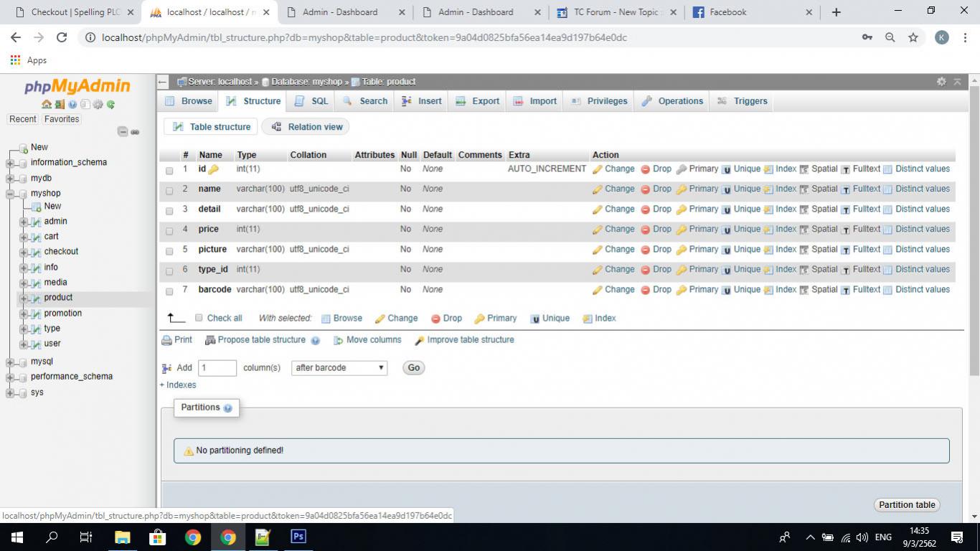Image resolution: width=980 pixels, height=551 pixels.
Task: Open phpMyAdmin documentation help icon
Action: pos(72,105)
